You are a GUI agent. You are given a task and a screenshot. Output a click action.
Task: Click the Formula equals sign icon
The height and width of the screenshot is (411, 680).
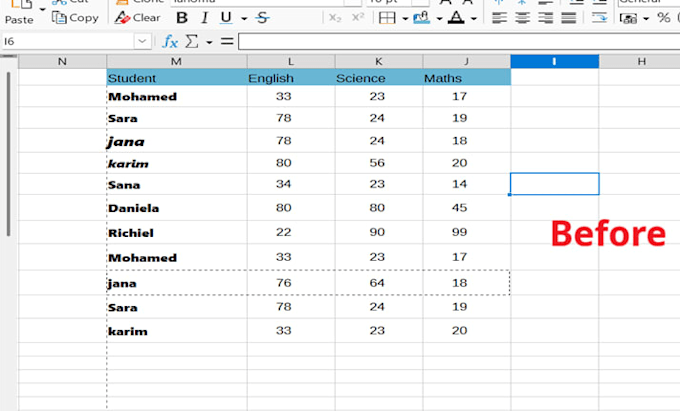click(x=227, y=42)
